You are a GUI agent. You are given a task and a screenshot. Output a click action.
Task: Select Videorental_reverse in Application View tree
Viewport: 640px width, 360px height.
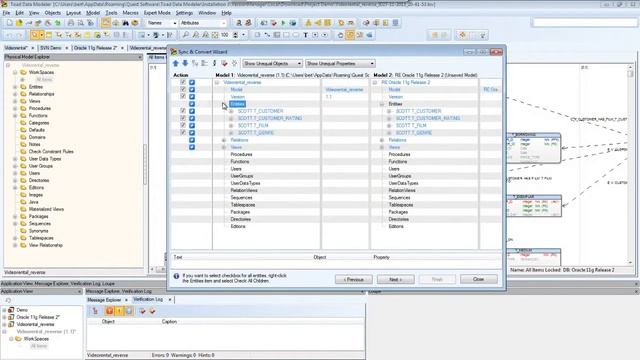pos(35,324)
